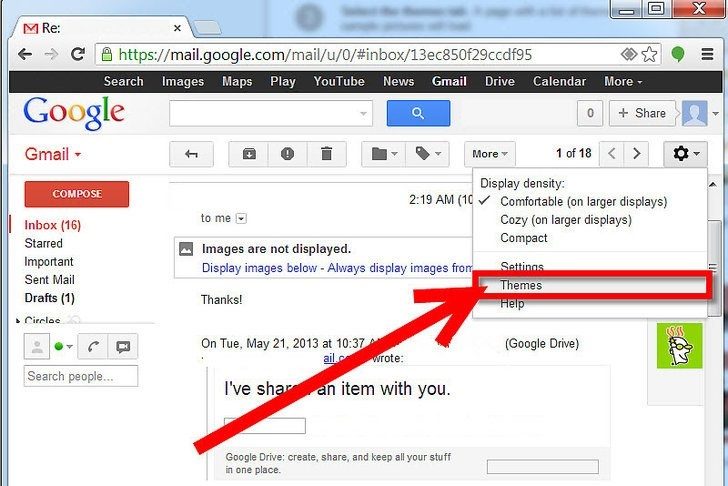
Task: Report spam with the exclamation icon
Action: pos(287,154)
